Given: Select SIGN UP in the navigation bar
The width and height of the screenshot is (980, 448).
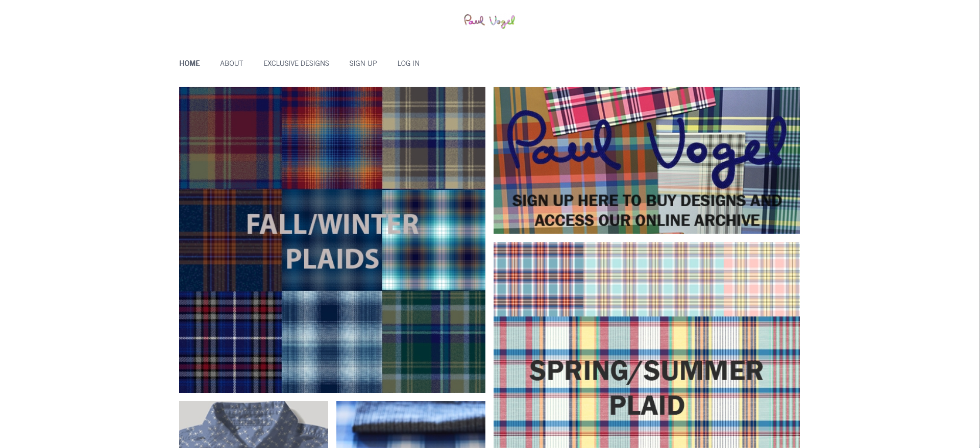Looking at the screenshot, I should (363, 63).
